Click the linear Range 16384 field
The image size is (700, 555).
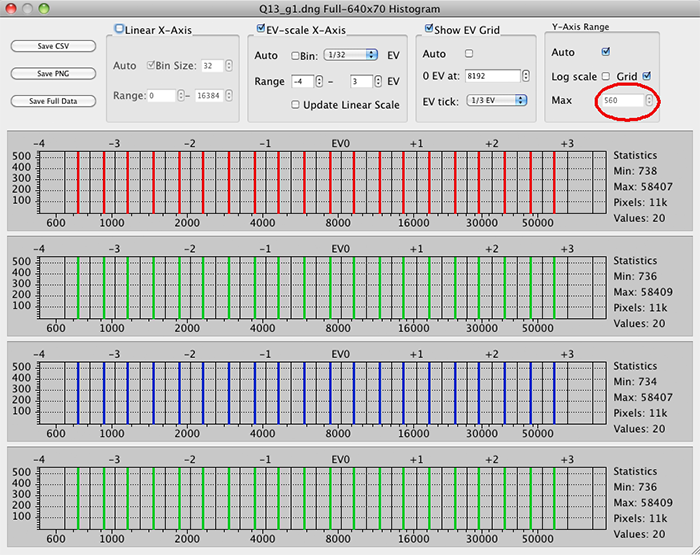click(x=209, y=96)
